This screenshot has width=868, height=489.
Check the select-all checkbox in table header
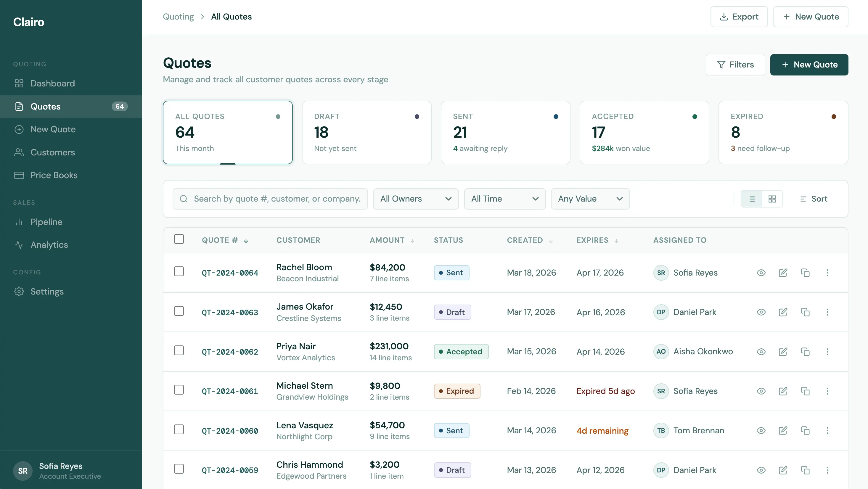[179, 239]
